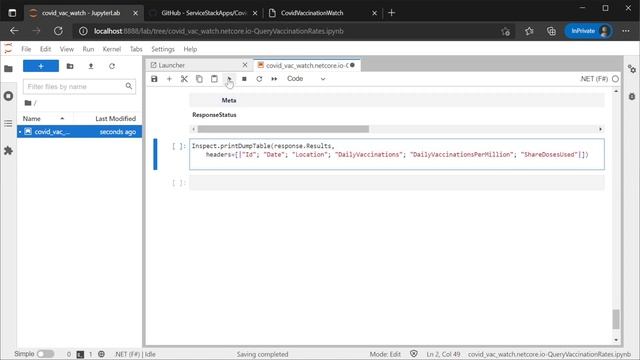640x360 pixels.
Task: Click the empty last code cell
Action: (x=397, y=182)
